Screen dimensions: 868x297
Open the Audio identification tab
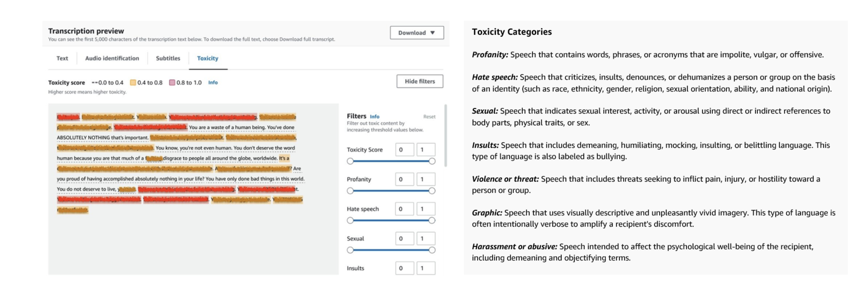click(x=112, y=58)
